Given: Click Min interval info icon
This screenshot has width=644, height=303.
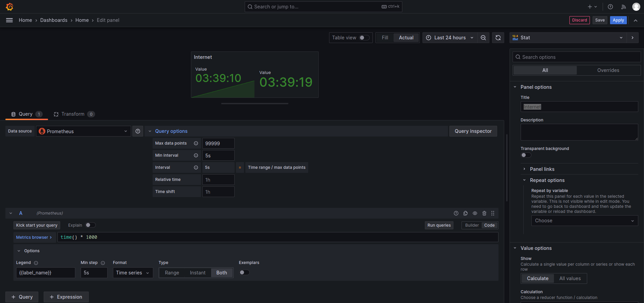Looking at the screenshot, I should [196, 155].
